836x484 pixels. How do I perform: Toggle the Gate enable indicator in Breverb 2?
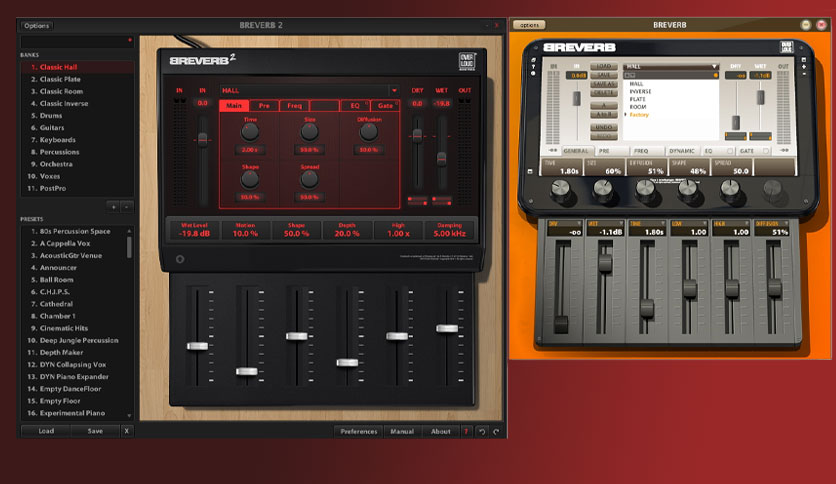[x=397, y=102]
